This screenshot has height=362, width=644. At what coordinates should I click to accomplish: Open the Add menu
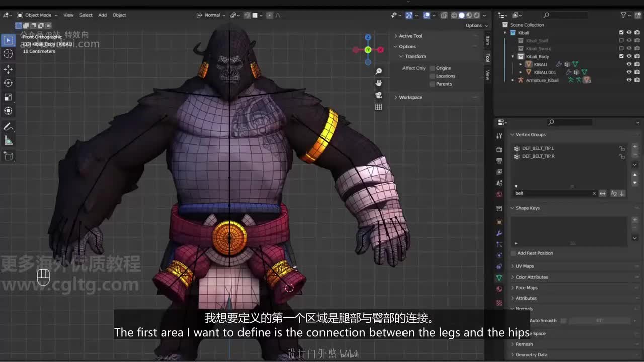point(102,15)
